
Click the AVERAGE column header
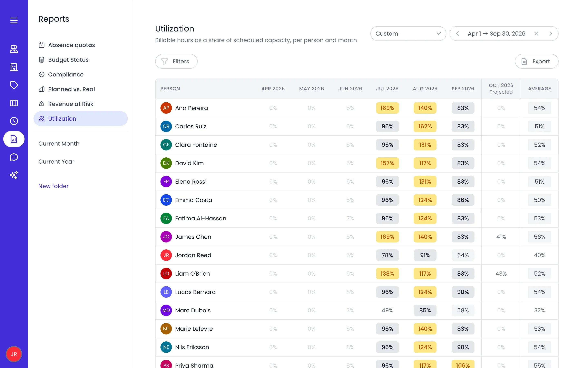coord(539,89)
